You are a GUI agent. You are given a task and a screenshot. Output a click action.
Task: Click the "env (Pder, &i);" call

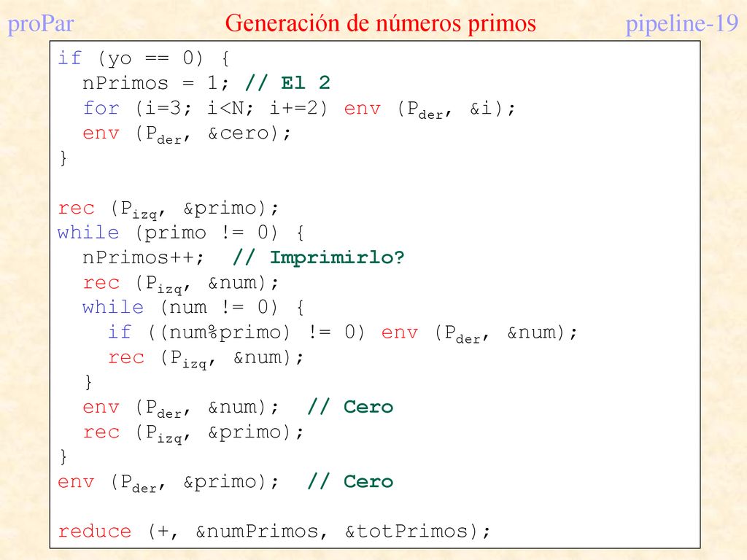point(429,109)
